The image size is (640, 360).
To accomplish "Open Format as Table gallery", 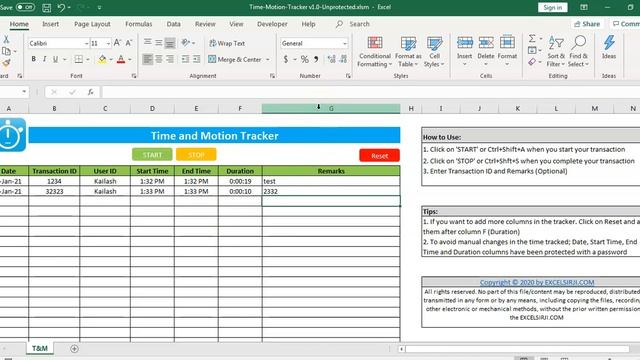I will click(408, 52).
